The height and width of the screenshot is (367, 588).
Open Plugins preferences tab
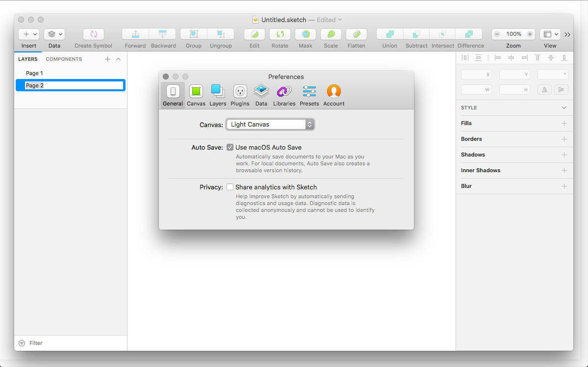click(240, 96)
